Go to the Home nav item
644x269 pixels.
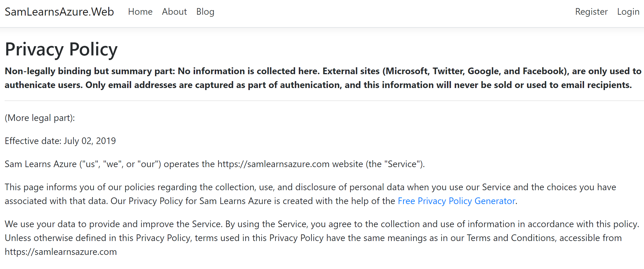[x=140, y=12]
